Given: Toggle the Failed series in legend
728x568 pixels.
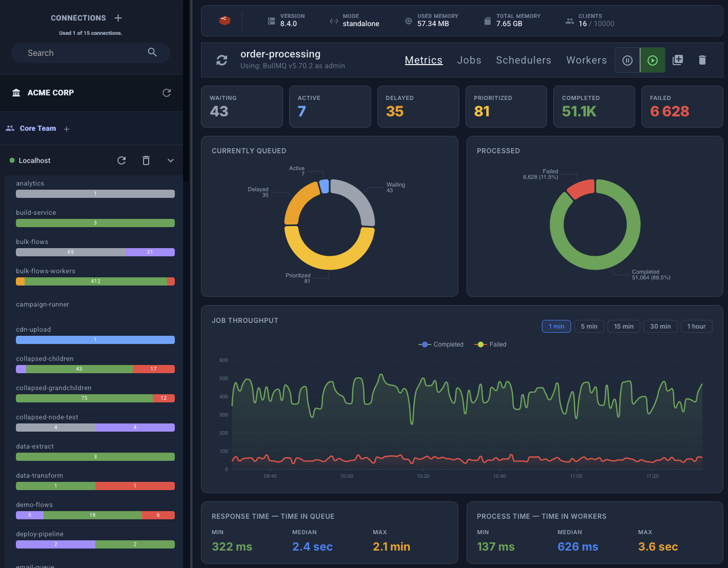Looking at the screenshot, I should click(490, 344).
